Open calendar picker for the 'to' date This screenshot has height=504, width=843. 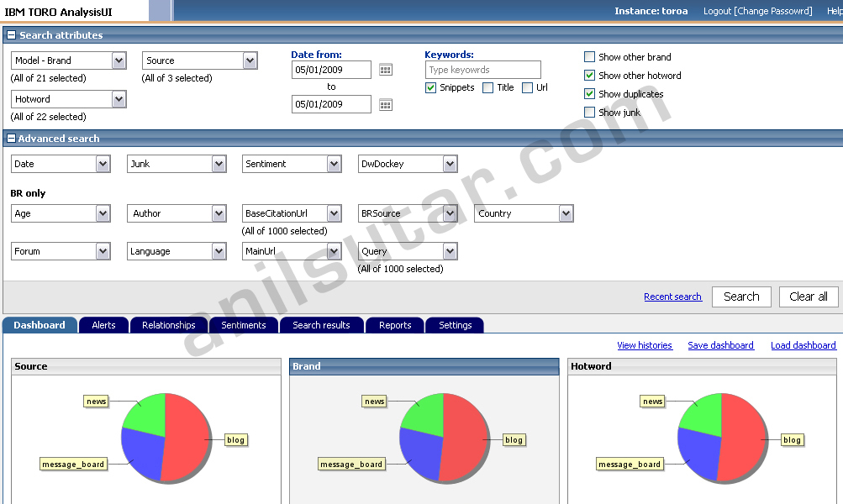click(x=386, y=104)
